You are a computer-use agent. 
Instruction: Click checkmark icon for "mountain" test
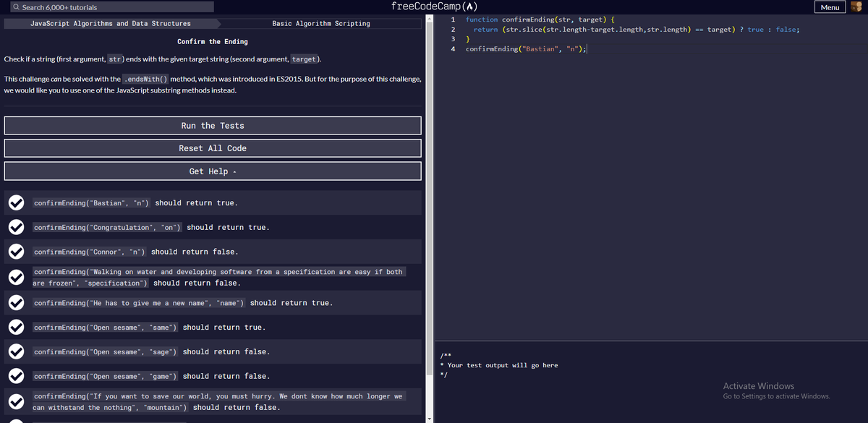click(17, 402)
